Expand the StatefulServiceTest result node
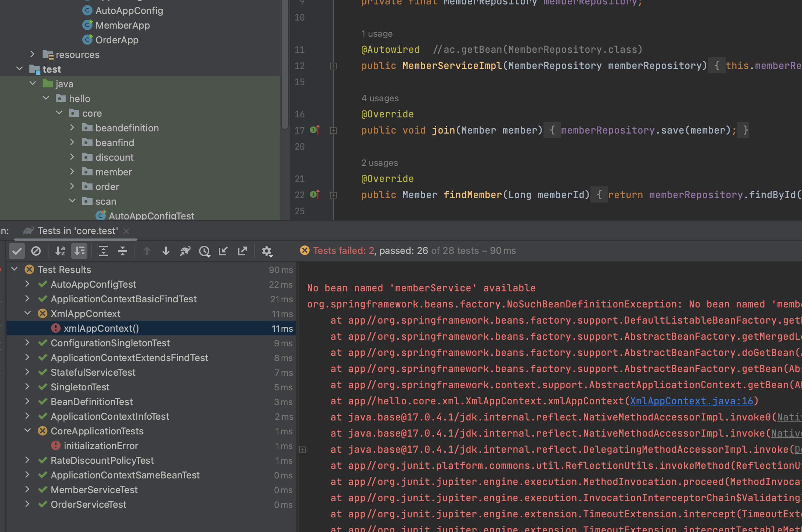Screen dimensions: 802x532 (27, 372)
